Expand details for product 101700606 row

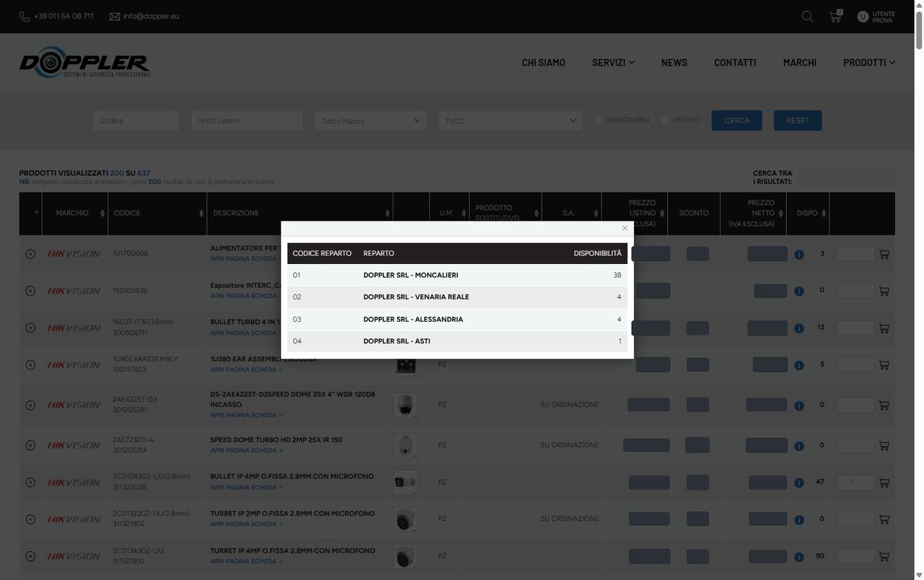click(30, 254)
